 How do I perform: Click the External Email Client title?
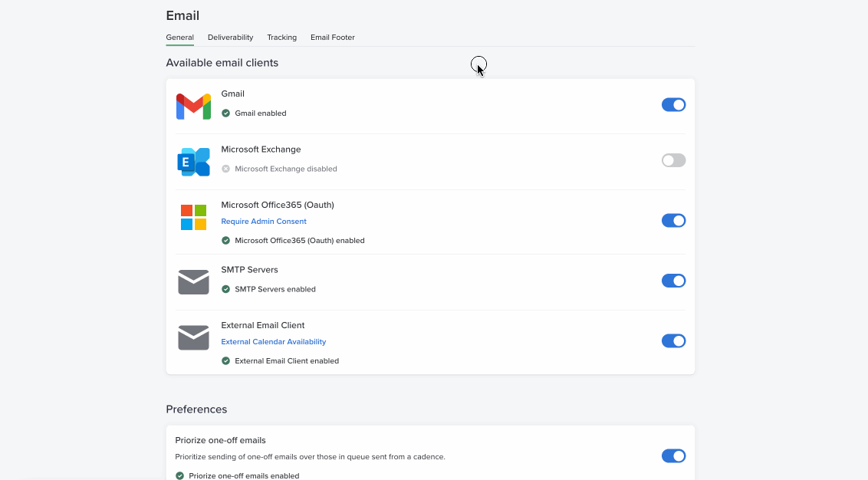(x=262, y=325)
